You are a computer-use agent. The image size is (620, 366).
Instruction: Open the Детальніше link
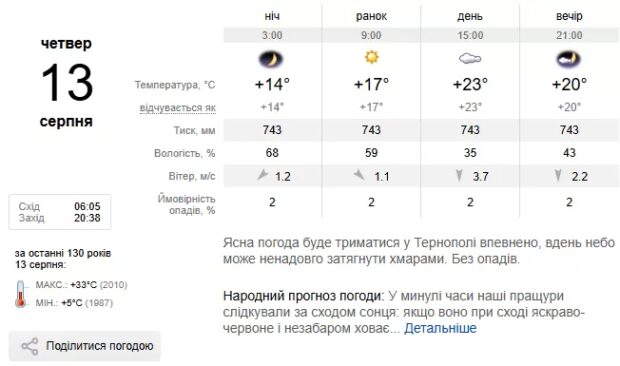pyautogui.click(x=440, y=328)
